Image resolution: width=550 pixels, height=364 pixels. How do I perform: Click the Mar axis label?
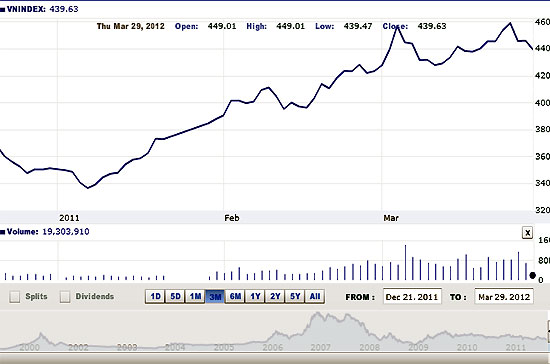[391, 218]
